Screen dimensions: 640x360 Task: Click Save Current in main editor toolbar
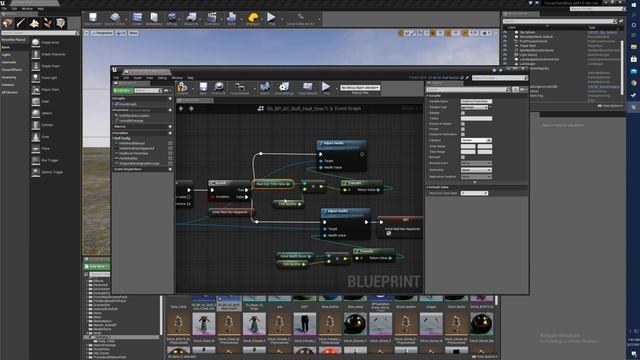(x=93, y=19)
